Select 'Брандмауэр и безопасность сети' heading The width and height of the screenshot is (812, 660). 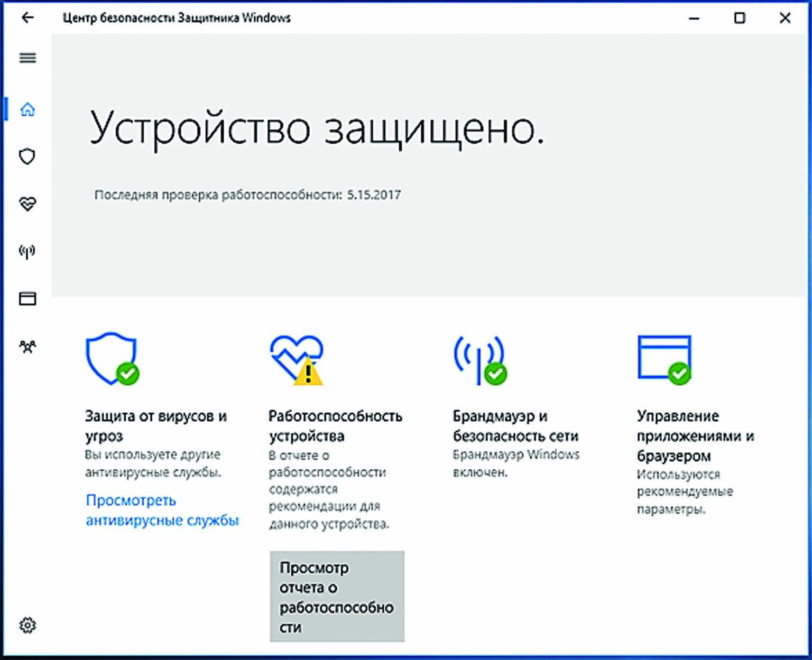(x=515, y=426)
